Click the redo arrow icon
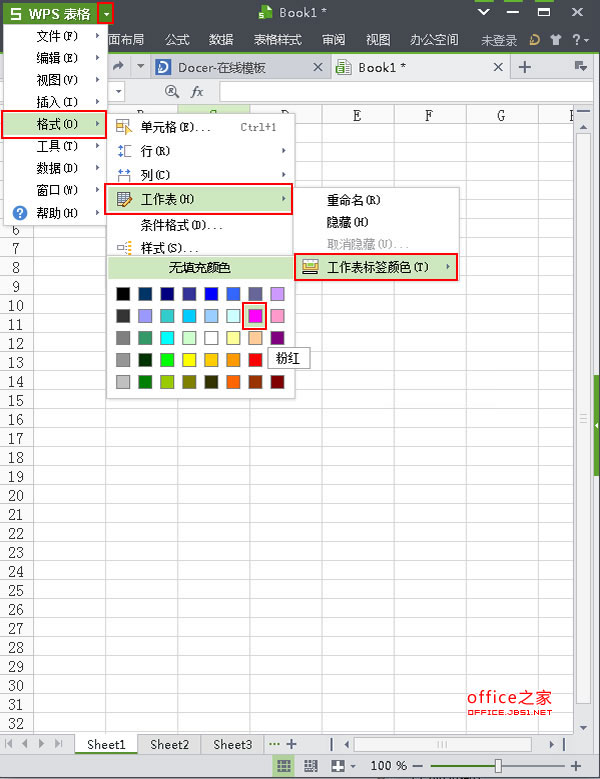The width and height of the screenshot is (600, 779). (118, 66)
